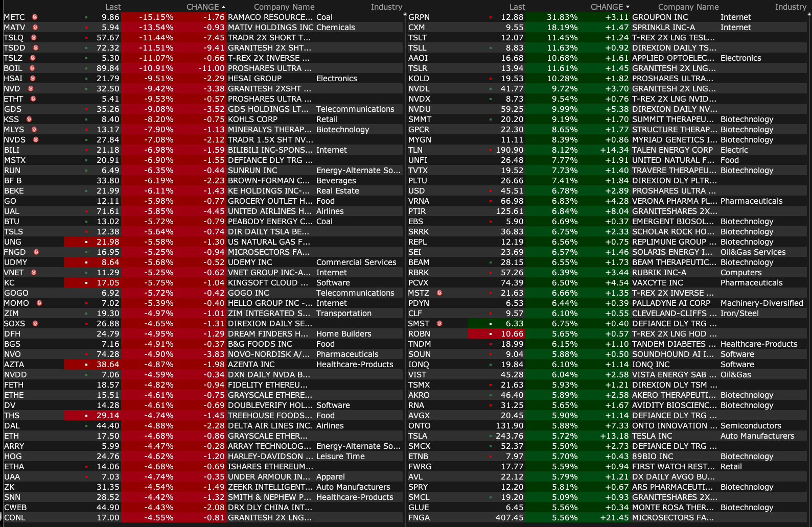Viewport: 812px width, 527px height.
Task: Click the red icon next to FNGD
Action: [36, 252]
